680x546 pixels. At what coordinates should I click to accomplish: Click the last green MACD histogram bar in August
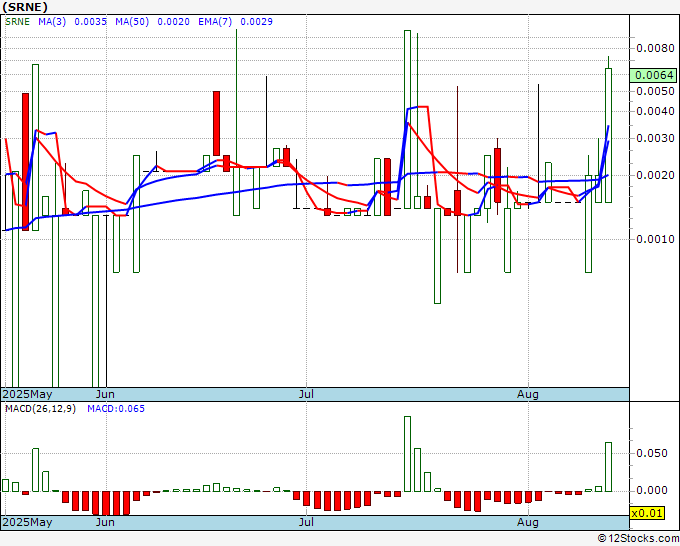608,467
